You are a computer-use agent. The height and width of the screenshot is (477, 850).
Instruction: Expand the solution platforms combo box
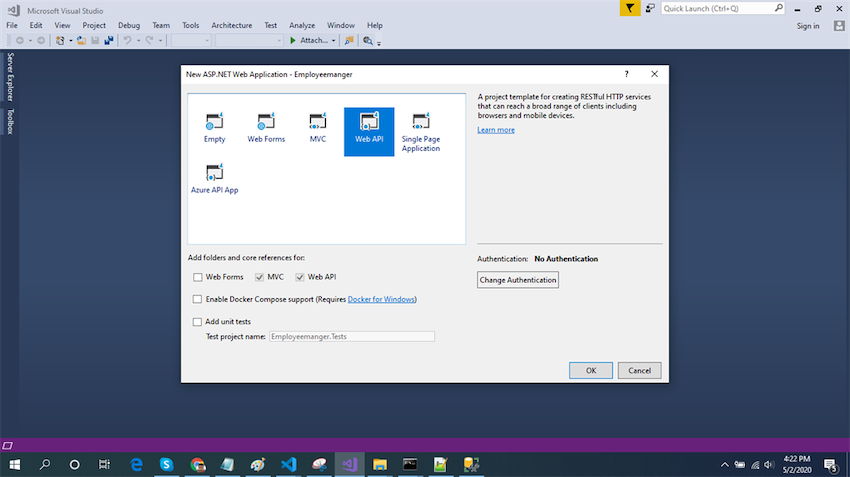point(249,41)
